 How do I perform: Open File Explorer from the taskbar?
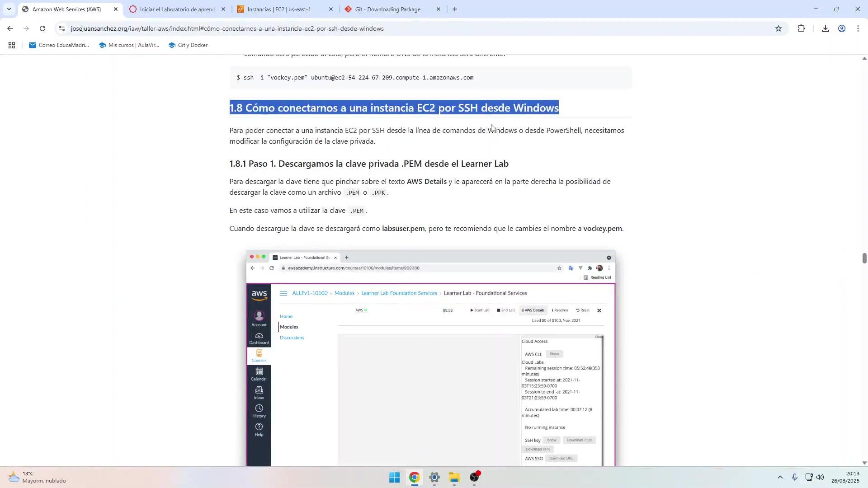pos(454,478)
